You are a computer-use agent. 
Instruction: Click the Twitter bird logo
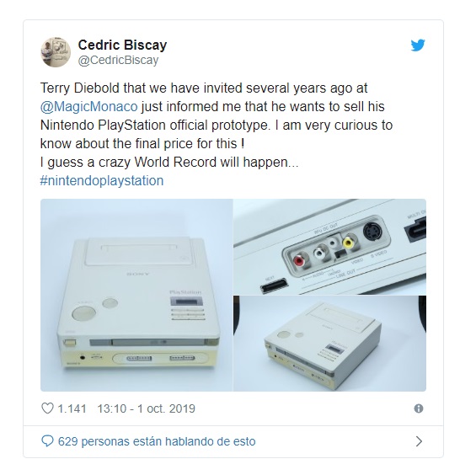[418, 45]
